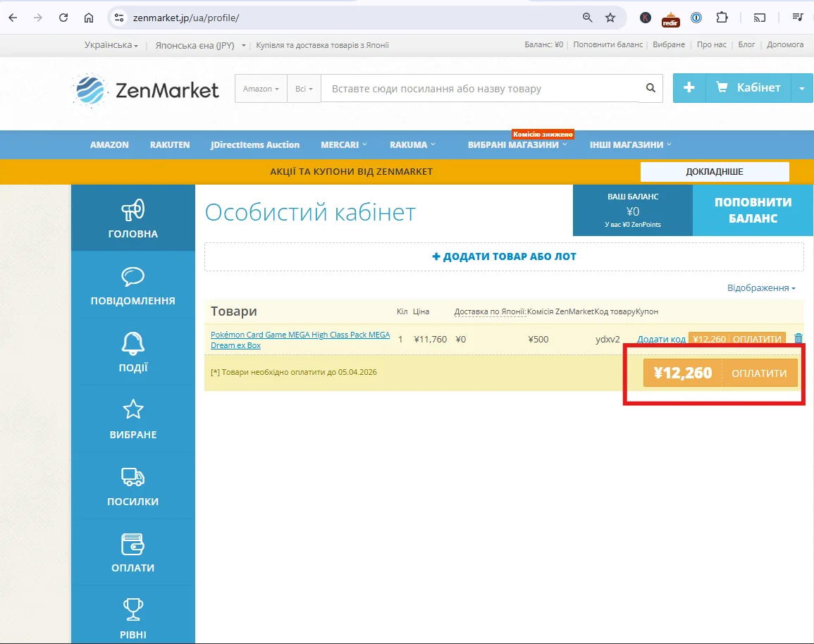Open the redir extension icon
The width and height of the screenshot is (814, 644).
pyautogui.click(x=670, y=19)
